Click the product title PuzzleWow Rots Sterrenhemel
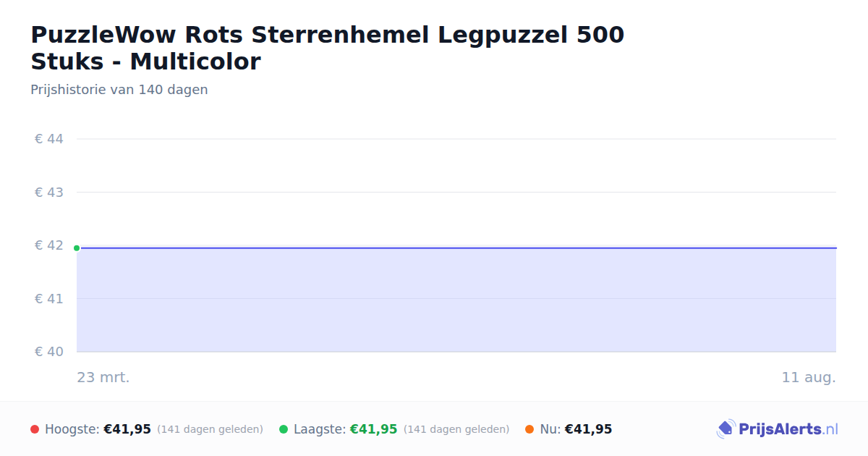868x456 pixels. point(328,48)
